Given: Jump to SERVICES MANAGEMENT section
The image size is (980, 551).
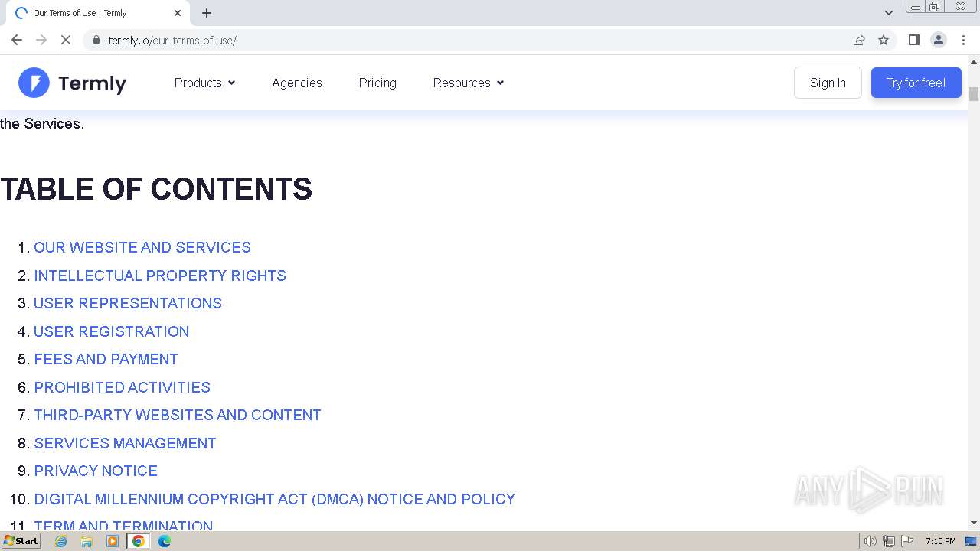Looking at the screenshot, I should 126,443.
